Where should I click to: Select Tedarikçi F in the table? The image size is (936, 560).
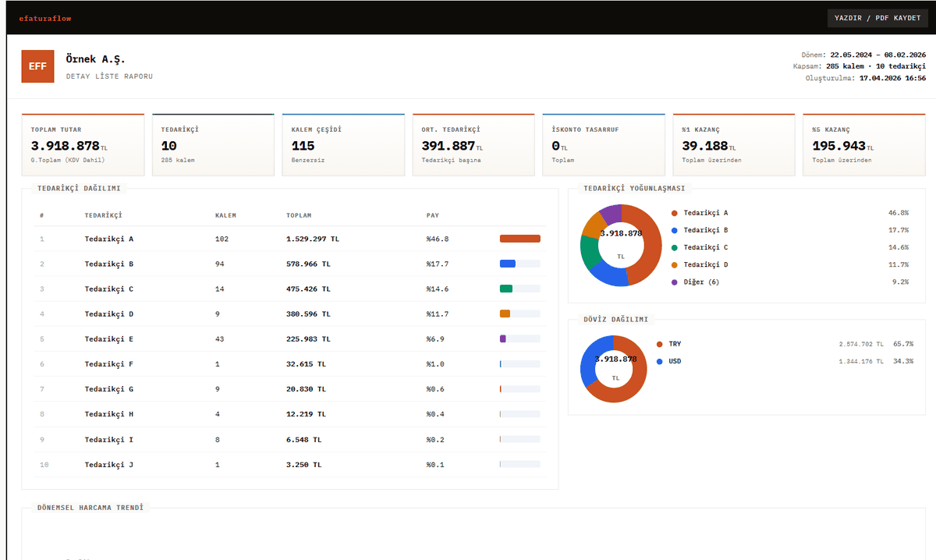109,364
